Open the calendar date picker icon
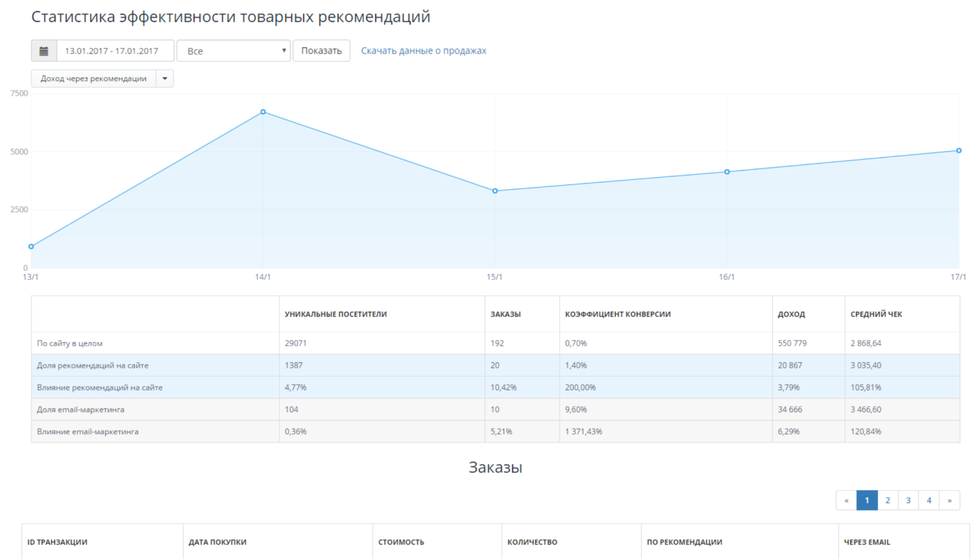The width and height of the screenshot is (980, 559). [44, 50]
